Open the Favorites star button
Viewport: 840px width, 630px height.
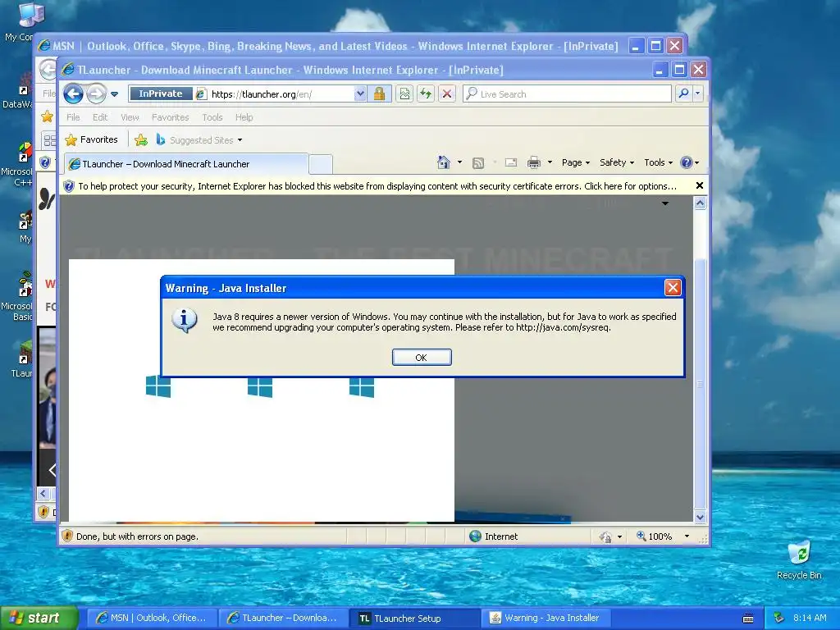click(x=91, y=139)
